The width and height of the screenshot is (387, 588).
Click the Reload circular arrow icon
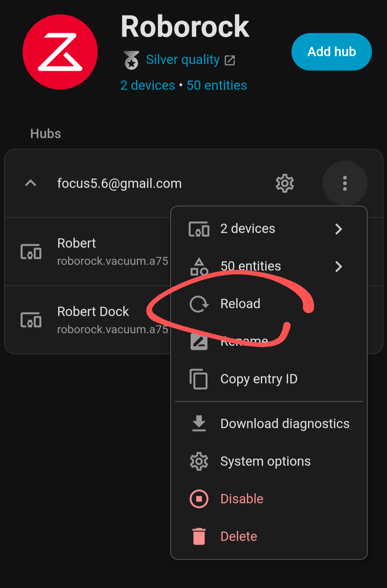click(x=199, y=304)
